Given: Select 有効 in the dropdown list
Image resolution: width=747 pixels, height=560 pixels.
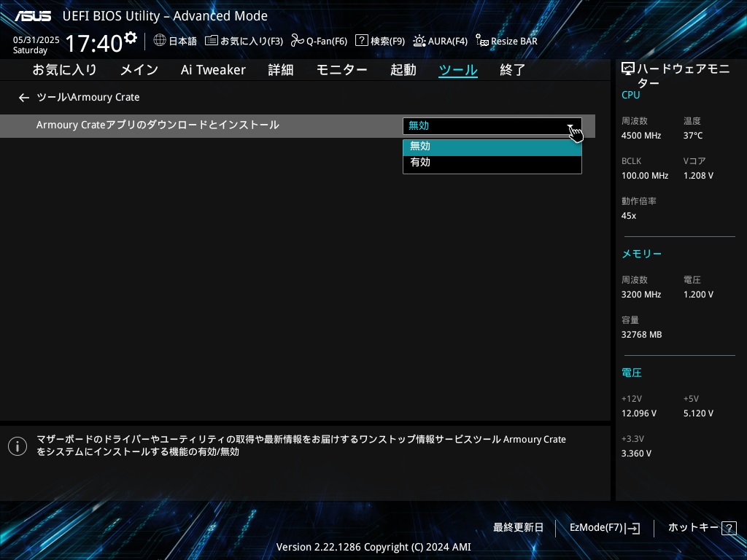Looking at the screenshot, I should (492, 163).
